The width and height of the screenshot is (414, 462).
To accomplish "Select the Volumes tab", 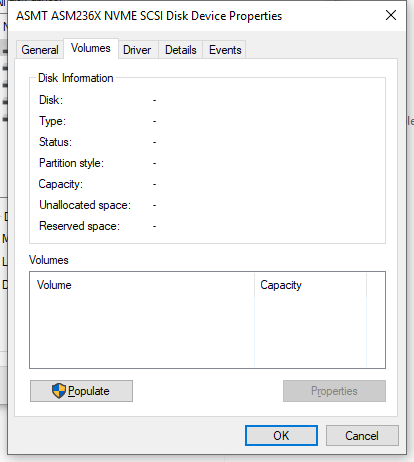I will pos(91,48).
